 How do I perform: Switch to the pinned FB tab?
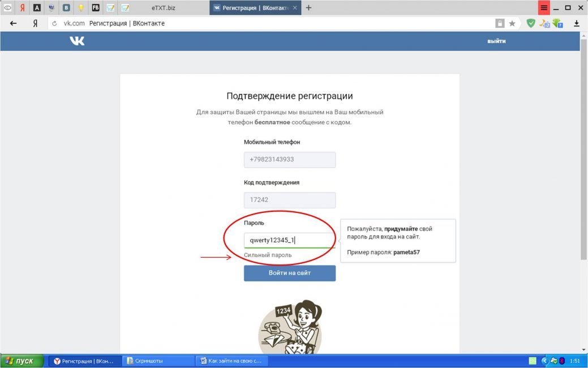pyautogui.click(x=96, y=7)
